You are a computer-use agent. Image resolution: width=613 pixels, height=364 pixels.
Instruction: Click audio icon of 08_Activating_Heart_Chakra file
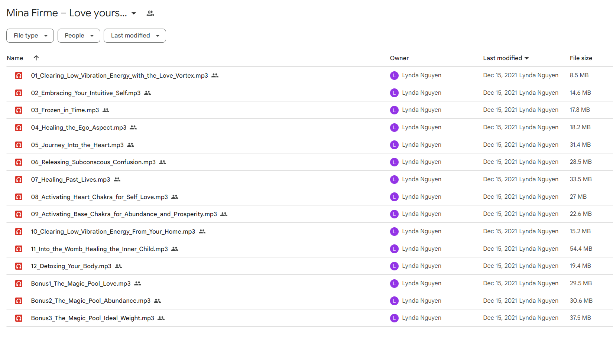click(x=19, y=197)
